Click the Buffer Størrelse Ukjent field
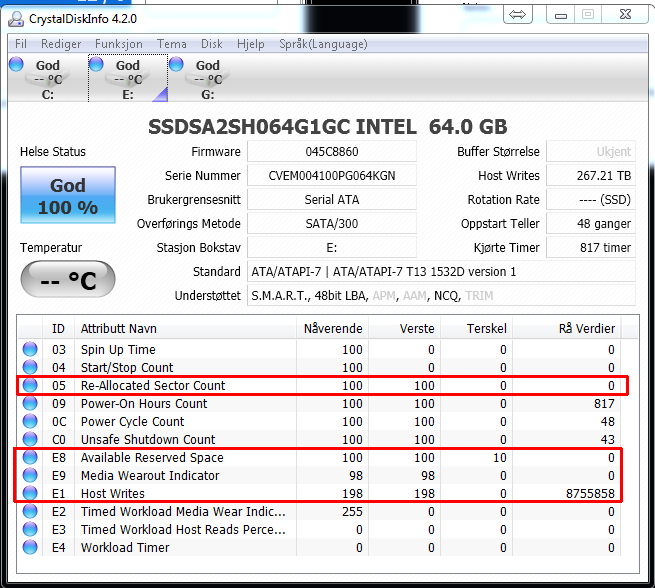This screenshot has height=588, width=655. [x=591, y=152]
